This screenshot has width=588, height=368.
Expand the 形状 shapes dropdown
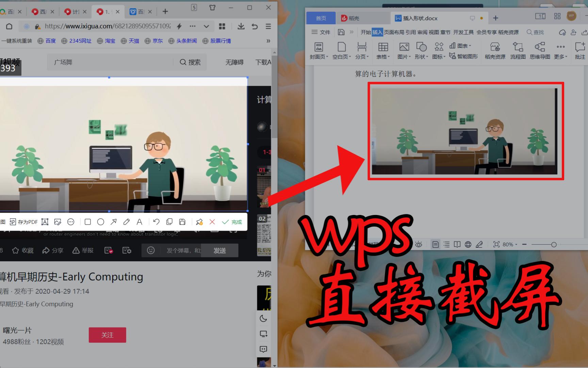tap(422, 50)
